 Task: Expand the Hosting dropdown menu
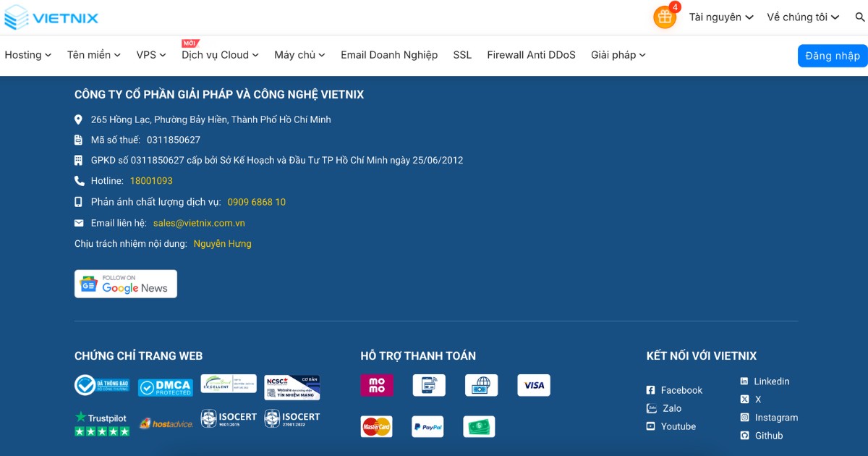[x=27, y=55]
